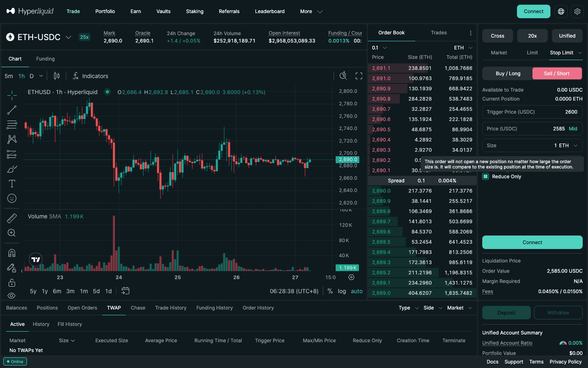
Task: Go to the Open Orders tab
Action: (x=82, y=308)
